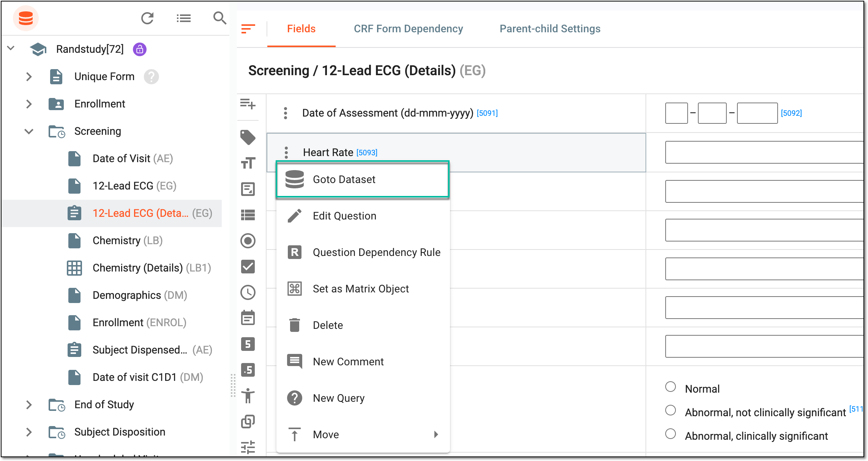Select Abnormal, clinically significant option
The image size is (868, 461).
click(x=671, y=434)
